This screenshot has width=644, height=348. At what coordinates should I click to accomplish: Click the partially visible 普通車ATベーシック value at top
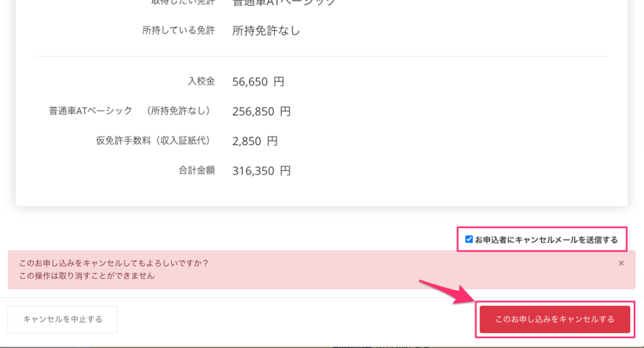click(284, 3)
